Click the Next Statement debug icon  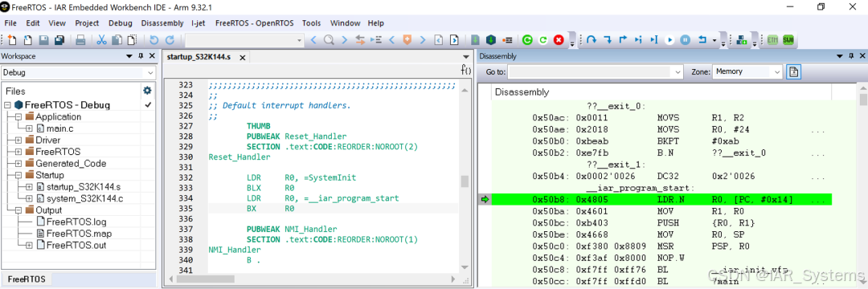pos(638,40)
